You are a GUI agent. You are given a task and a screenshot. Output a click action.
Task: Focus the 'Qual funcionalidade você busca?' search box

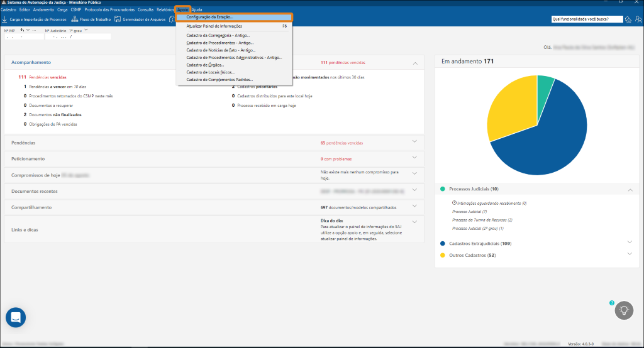[x=587, y=19]
